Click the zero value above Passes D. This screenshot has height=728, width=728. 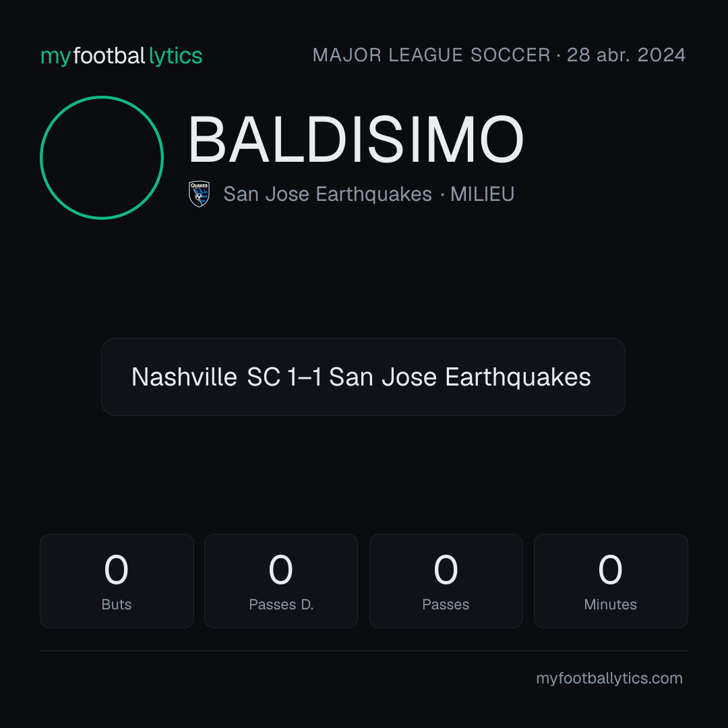281,569
